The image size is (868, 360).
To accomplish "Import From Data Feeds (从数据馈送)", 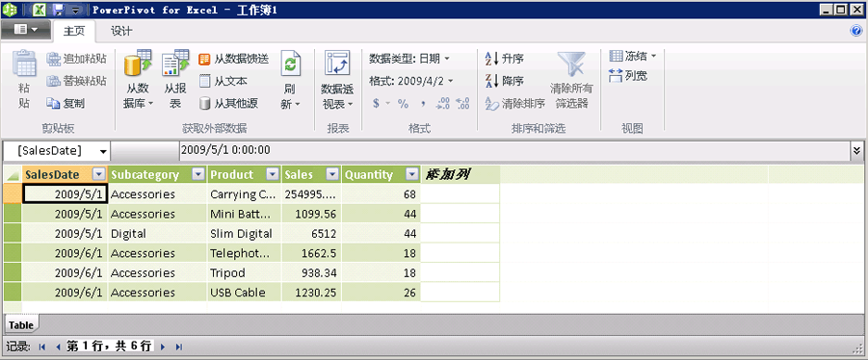I will point(233,59).
